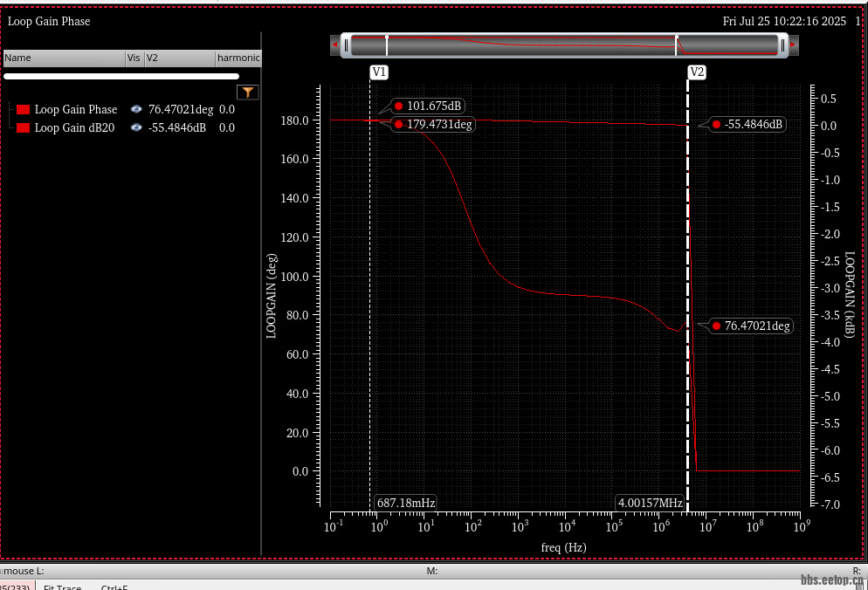Grab the left handle of the zoom slider

pyautogui.click(x=346, y=45)
